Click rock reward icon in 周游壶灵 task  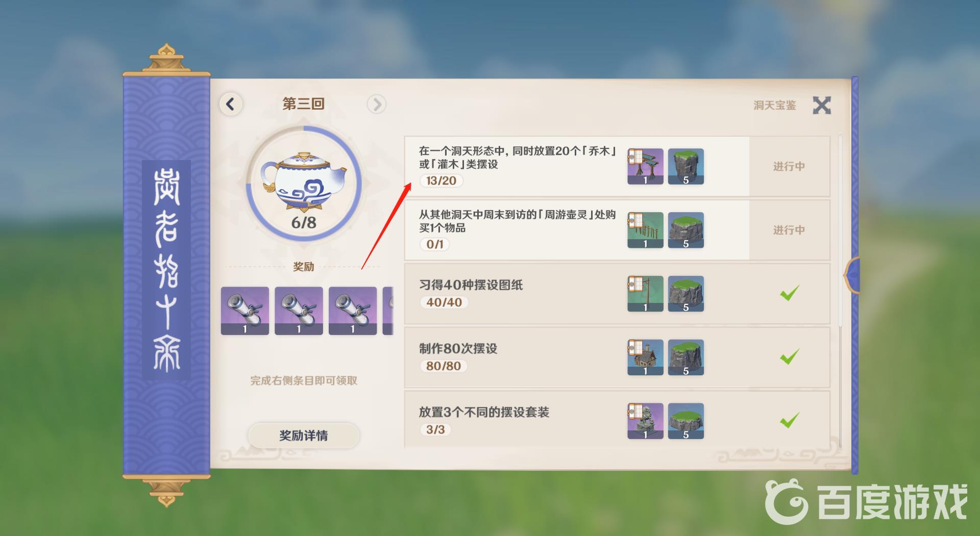click(x=686, y=230)
